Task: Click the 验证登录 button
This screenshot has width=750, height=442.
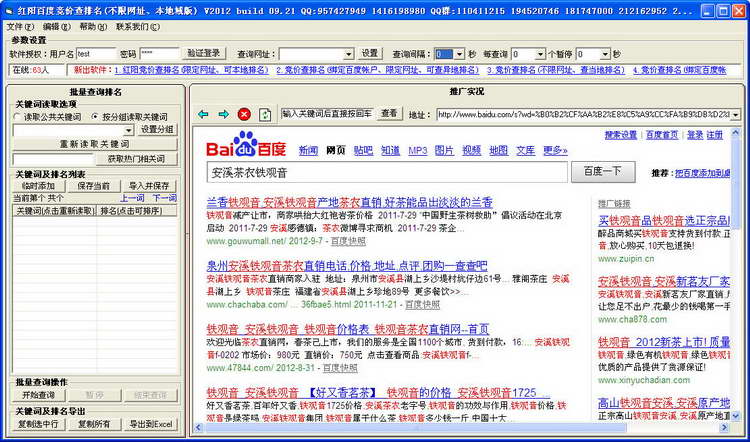Action: pos(204,53)
